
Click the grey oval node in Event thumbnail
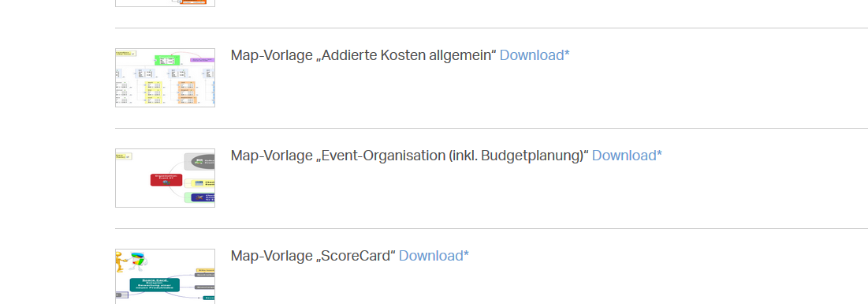point(203,161)
